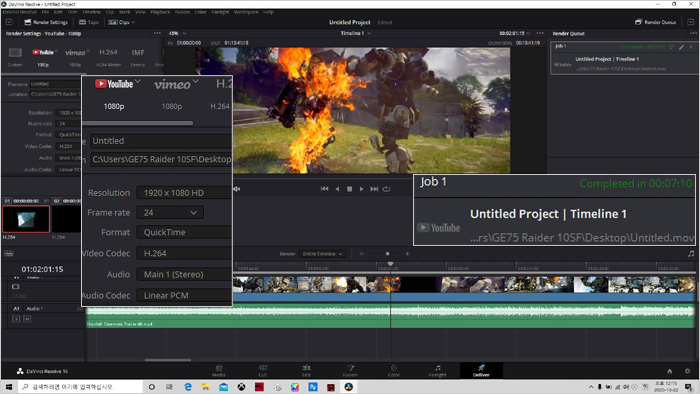The height and width of the screenshot is (394, 700).
Task: Open the Timeline menu
Action: 92,12
